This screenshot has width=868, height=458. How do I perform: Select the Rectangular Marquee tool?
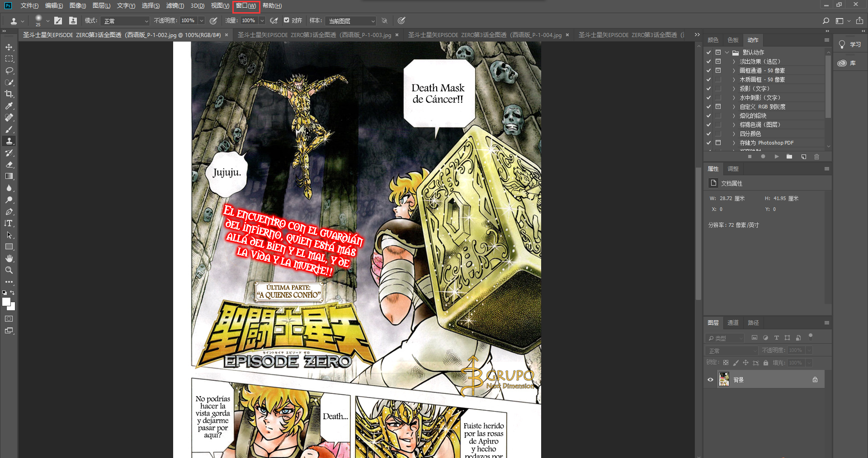tap(9, 59)
